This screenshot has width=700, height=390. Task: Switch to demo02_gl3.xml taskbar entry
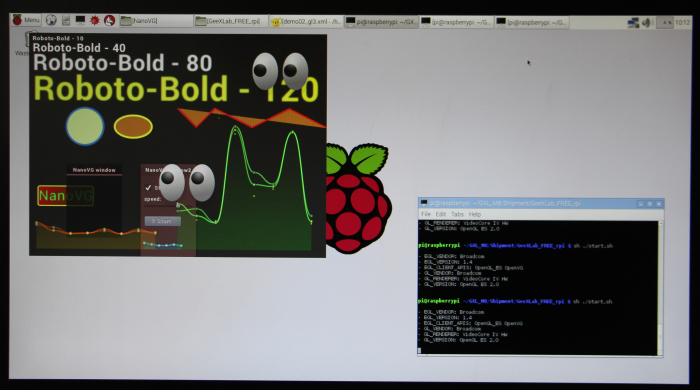[306, 21]
